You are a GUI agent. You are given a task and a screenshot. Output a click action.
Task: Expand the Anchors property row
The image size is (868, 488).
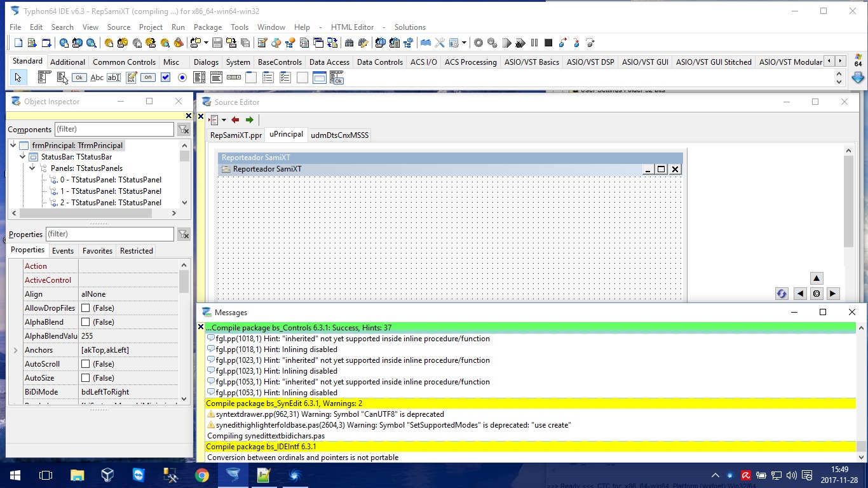coord(16,350)
